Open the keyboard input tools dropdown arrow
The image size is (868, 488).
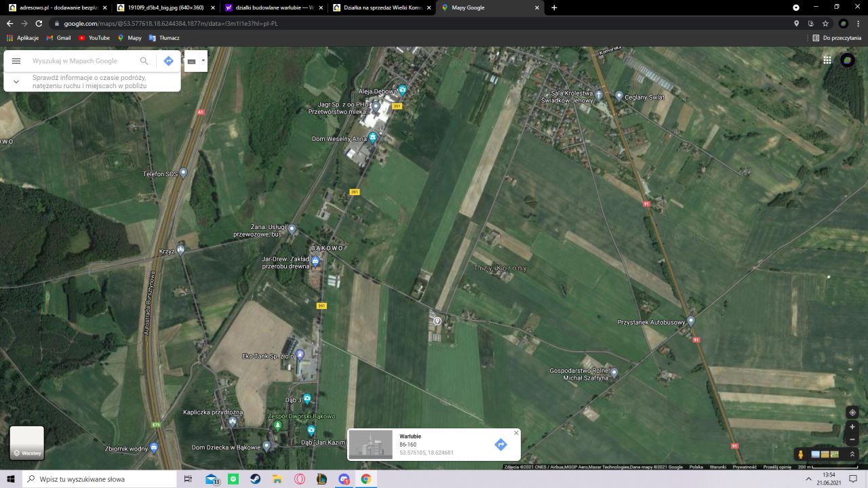tap(203, 61)
